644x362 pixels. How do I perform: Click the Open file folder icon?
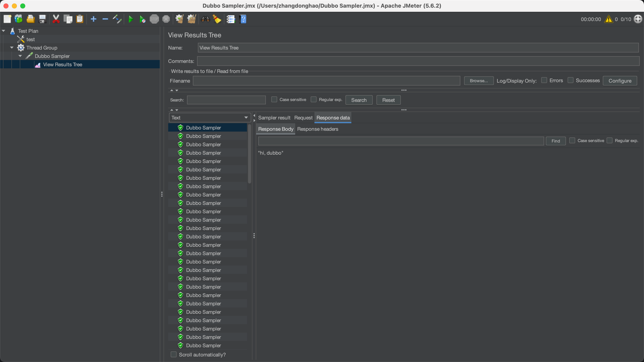click(31, 19)
